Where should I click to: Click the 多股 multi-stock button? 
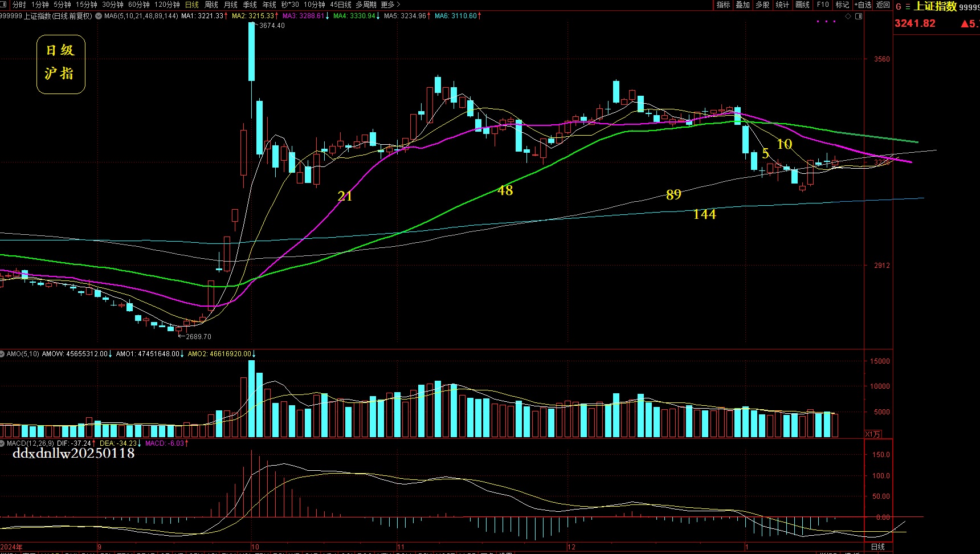pos(762,5)
